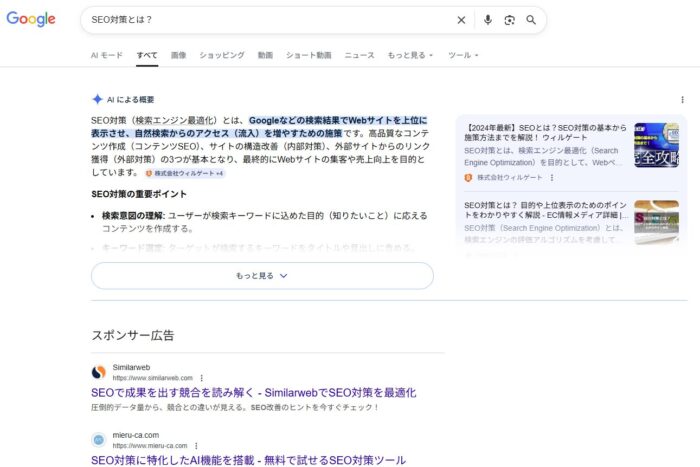Open Similarweb SEO ad headline link
This screenshot has width=700, height=467.
coord(253,393)
